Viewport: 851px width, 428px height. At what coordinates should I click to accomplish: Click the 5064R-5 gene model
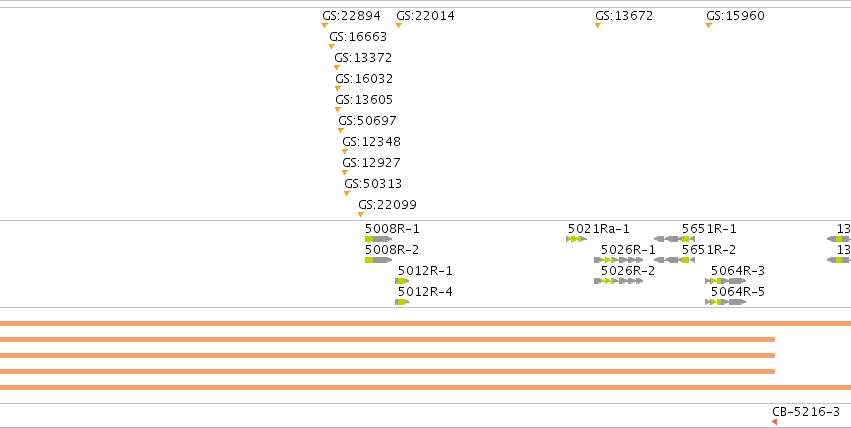pyautogui.click(x=726, y=302)
